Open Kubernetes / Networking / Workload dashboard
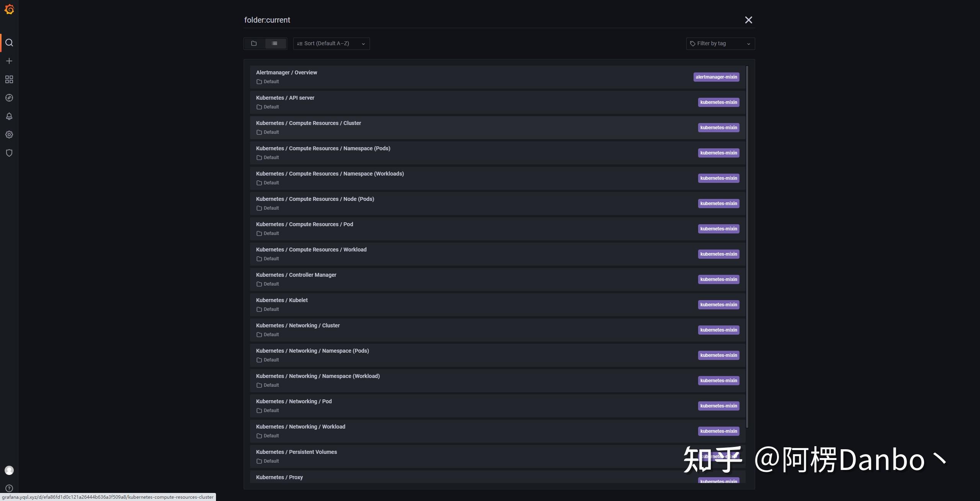Viewport: 980px width, 501px height. [497, 431]
